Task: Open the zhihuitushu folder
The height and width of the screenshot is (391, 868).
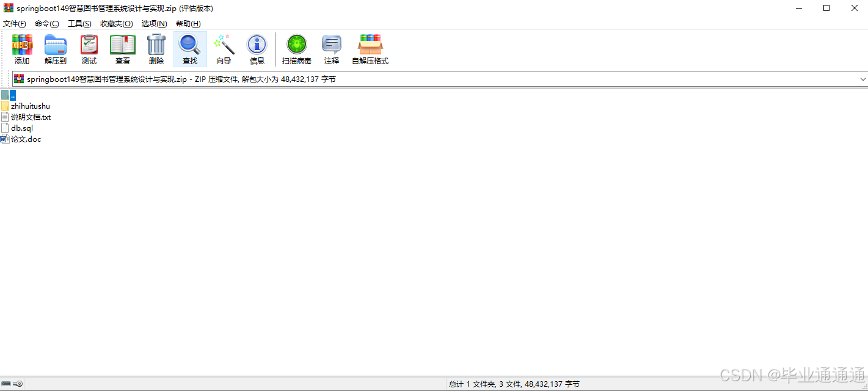Action: [30, 105]
